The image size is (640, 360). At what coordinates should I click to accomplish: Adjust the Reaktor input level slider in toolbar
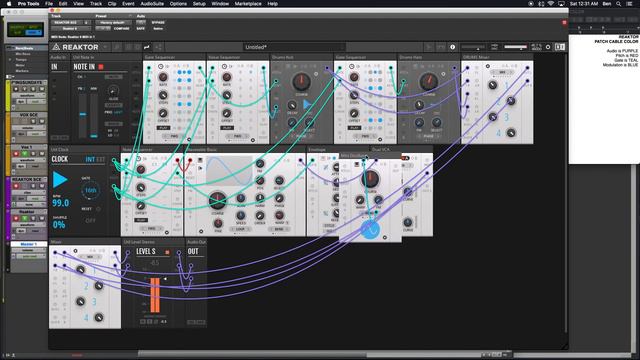pos(473,47)
